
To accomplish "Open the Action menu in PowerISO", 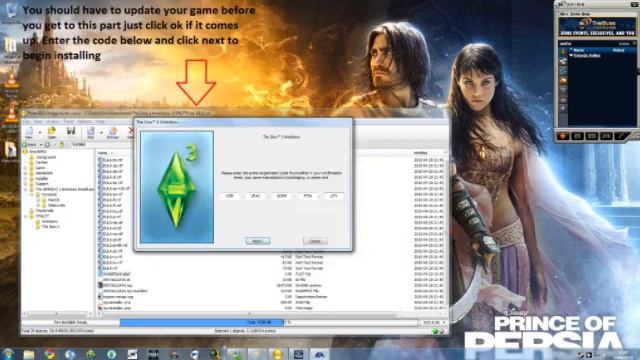I will pyautogui.click(x=53, y=122).
